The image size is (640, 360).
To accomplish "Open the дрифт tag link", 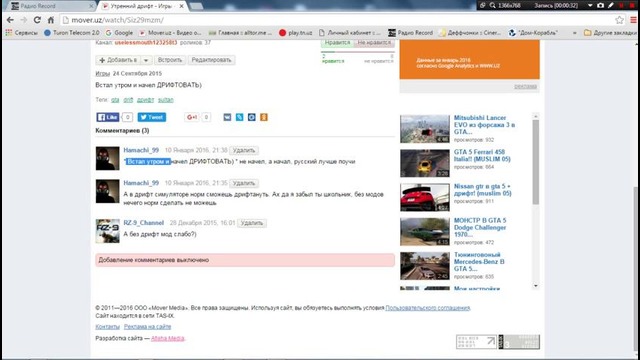I will tap(145, 100).
